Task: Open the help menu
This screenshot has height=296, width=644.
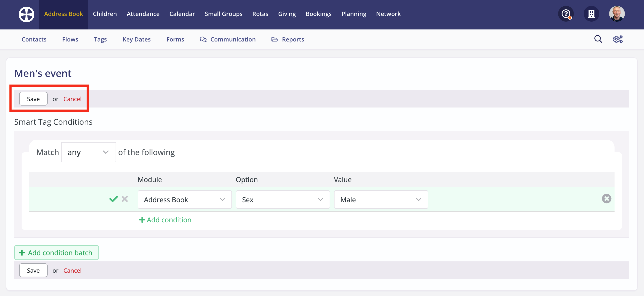Action: pyautogui.click(x=565, y=14)
